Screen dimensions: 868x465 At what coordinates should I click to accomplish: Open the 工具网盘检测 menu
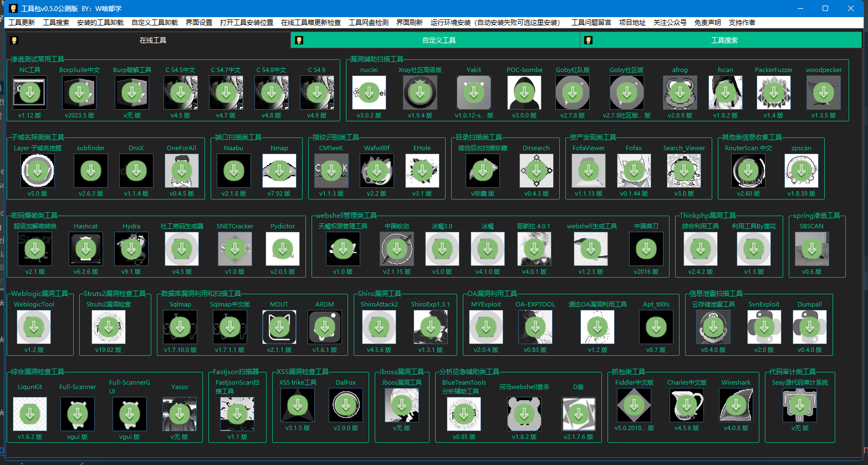click(369, 23)
